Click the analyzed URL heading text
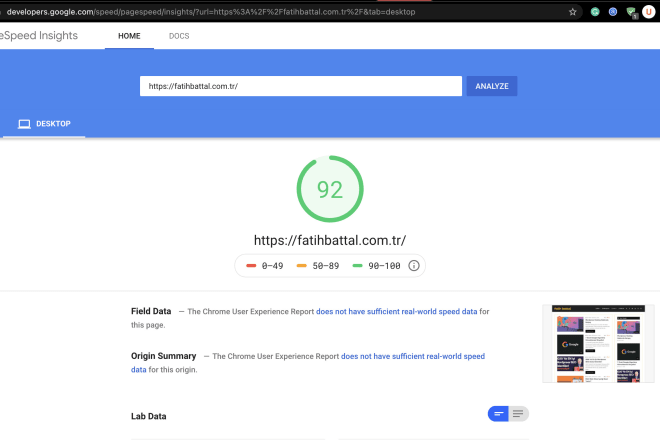Viewport: 660px width, 440px height. [330, 240]
